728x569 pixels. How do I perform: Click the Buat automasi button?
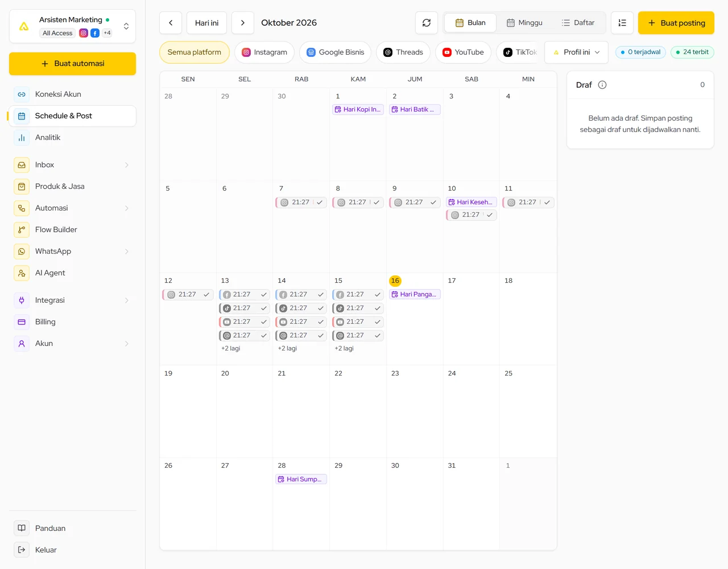(72, 64)
